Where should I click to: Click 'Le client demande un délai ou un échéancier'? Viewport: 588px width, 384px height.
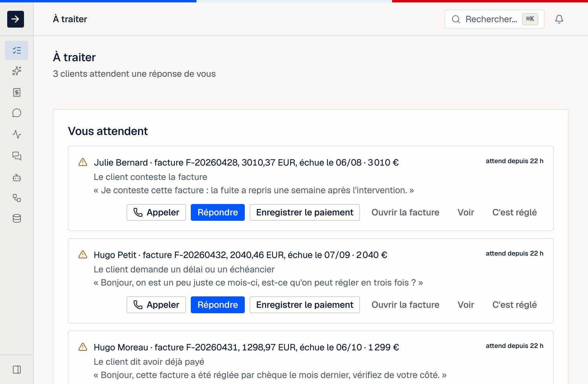click(184, 269)
